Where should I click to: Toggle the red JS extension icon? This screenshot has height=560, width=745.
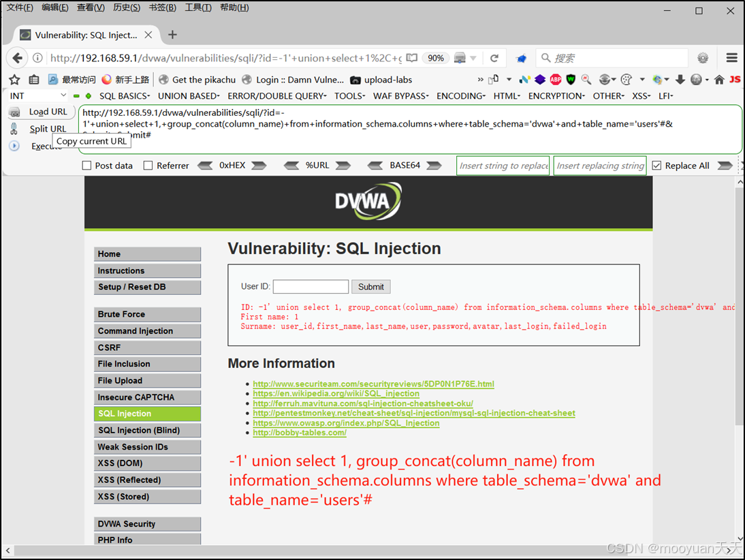735,80
